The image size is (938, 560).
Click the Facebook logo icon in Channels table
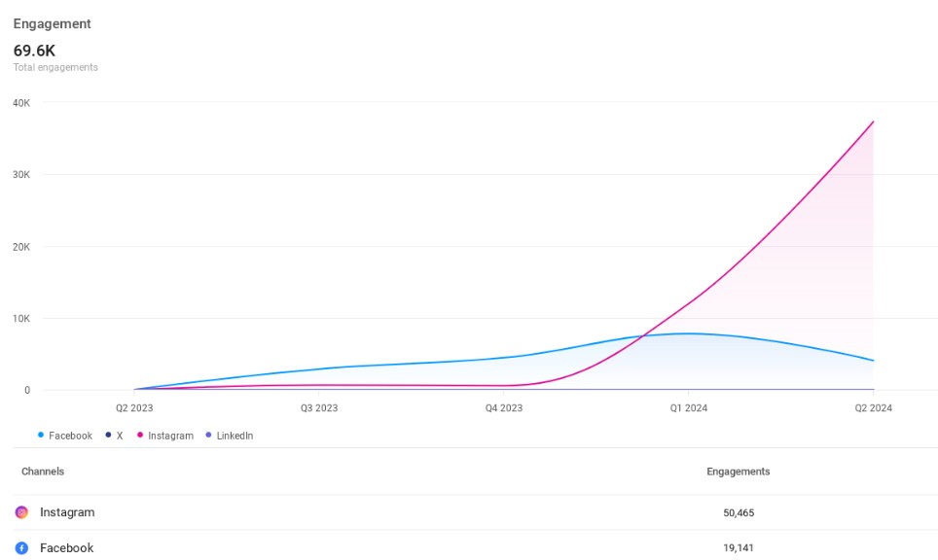coord(21,548)
